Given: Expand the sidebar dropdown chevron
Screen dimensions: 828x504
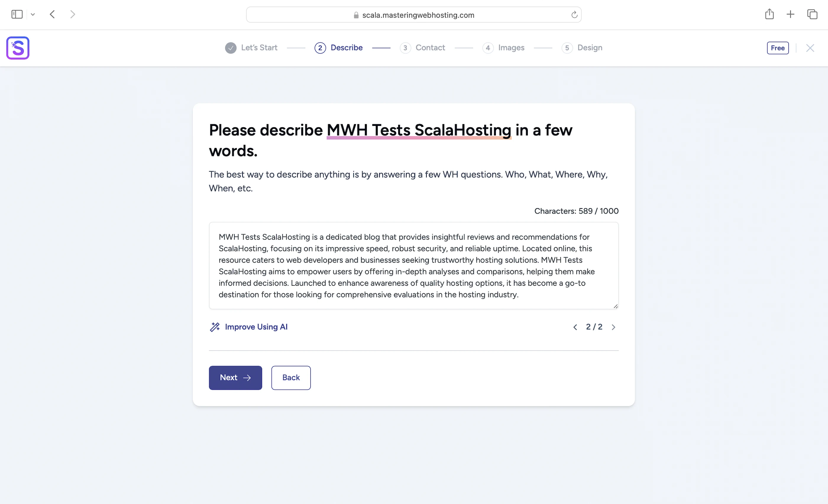Looking at the screenshot, I should point(33,14).
